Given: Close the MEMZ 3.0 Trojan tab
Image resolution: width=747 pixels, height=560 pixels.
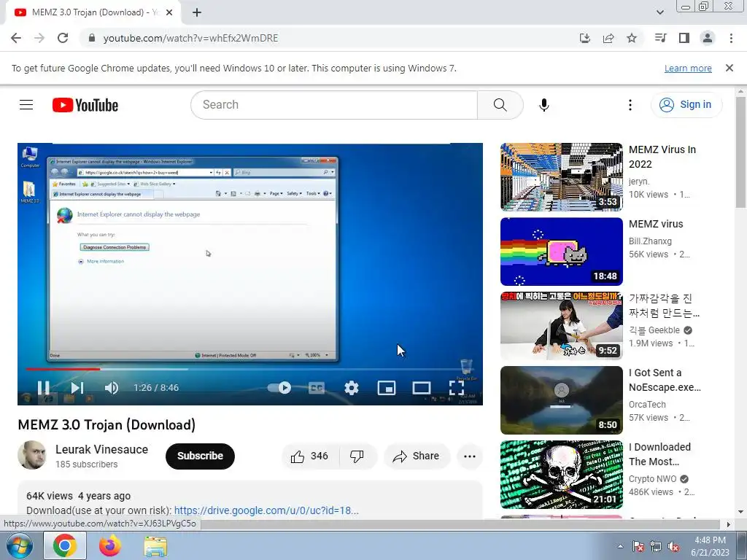Looking at the screenshot, I should pyautogui.click(x=169, y=12).
